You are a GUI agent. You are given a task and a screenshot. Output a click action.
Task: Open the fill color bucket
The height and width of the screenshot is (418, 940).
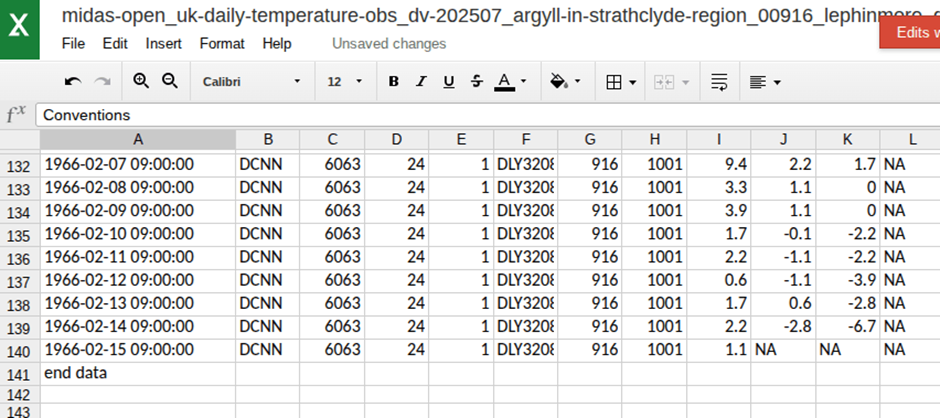(x=565, y=82)
